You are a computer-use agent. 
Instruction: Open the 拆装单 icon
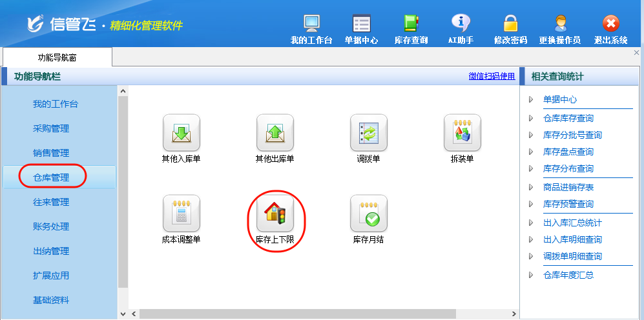tap(462, 133)
